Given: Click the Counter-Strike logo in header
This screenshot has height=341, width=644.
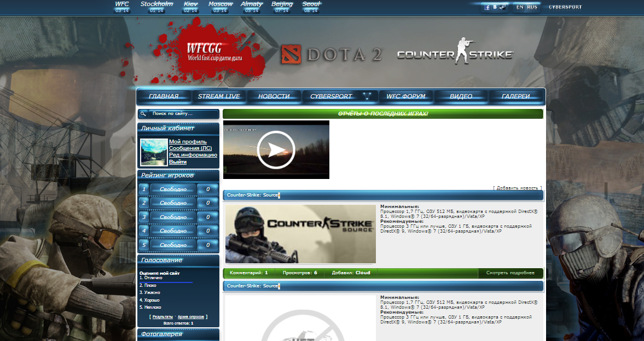Looking at the screenshot, I should [x=455, y=52].
